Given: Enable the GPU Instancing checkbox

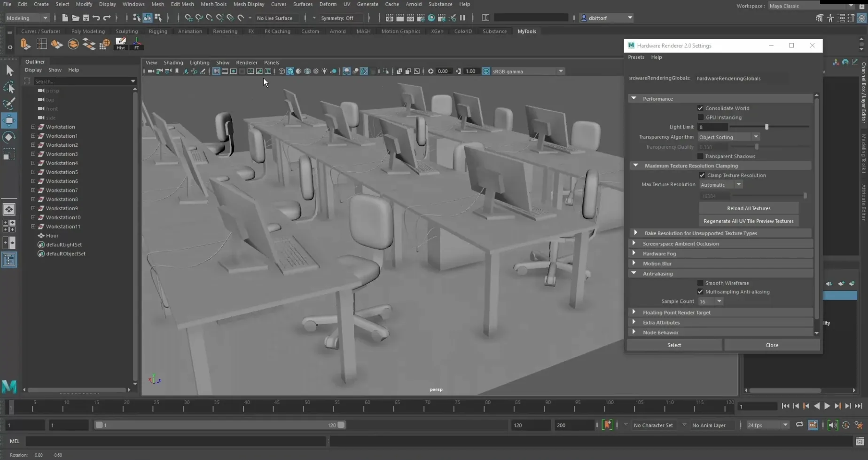Looking at the screenshot, I should [x=700, y=118].
